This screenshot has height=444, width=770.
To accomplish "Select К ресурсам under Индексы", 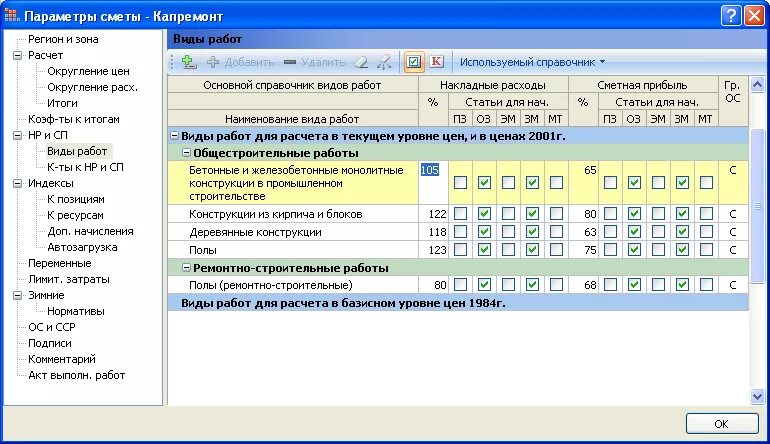I will point(75,215).
